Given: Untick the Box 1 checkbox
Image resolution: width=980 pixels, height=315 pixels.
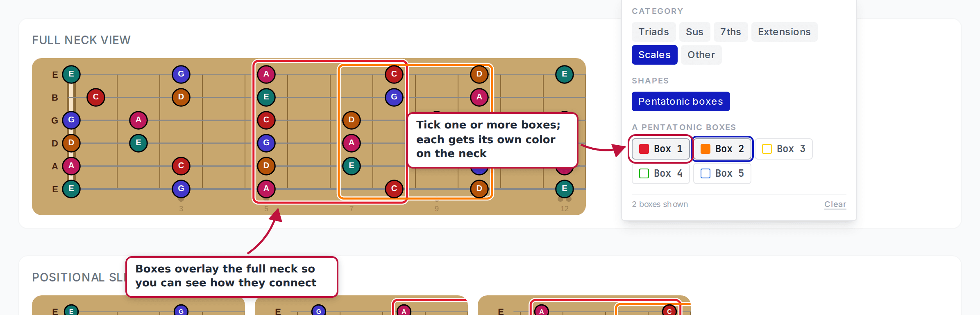Looking at the screenshot, I should [x=660, y=149].
